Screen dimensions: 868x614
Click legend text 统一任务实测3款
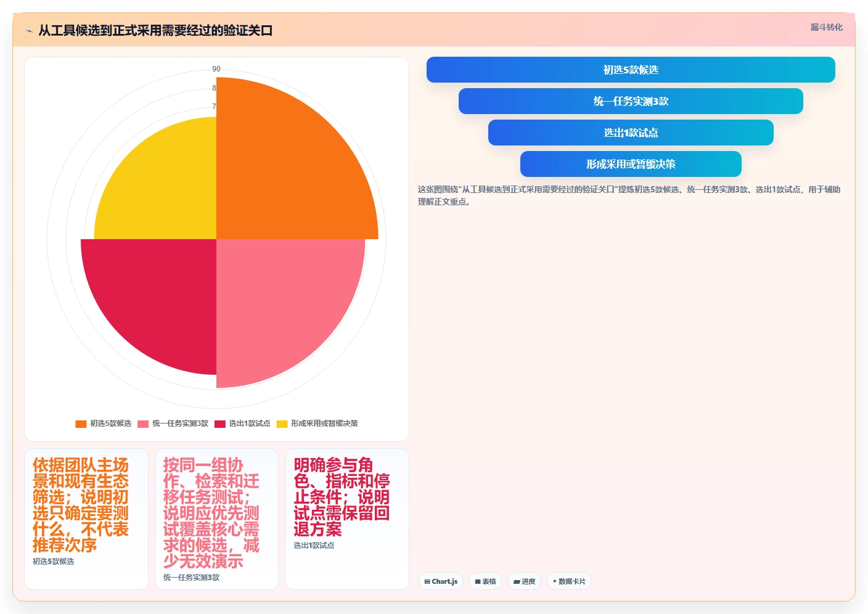[181, 424]
